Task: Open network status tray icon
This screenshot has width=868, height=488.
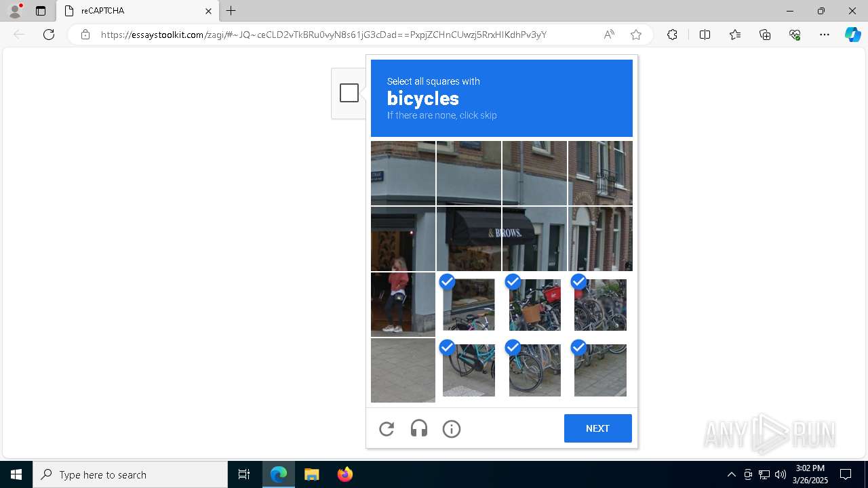Action: [764, 474]
